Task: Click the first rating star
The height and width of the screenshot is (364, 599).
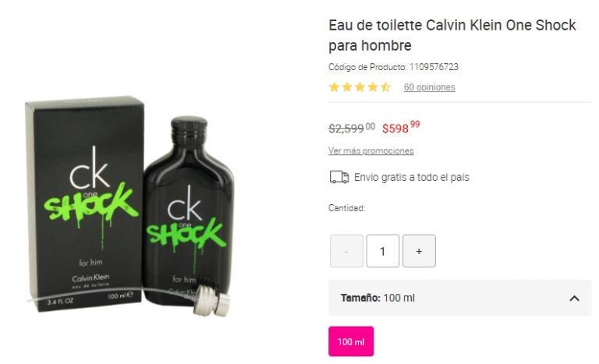Action: coord(335,87)
